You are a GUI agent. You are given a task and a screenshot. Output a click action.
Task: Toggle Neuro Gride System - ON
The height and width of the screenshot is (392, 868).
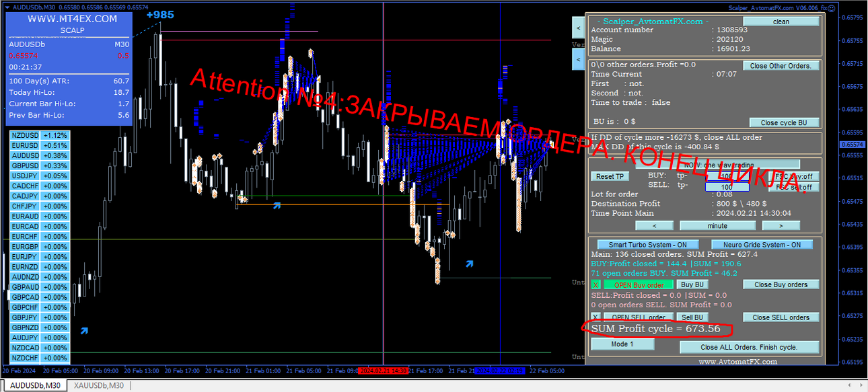pyautogui.click(x=761, y=245)
